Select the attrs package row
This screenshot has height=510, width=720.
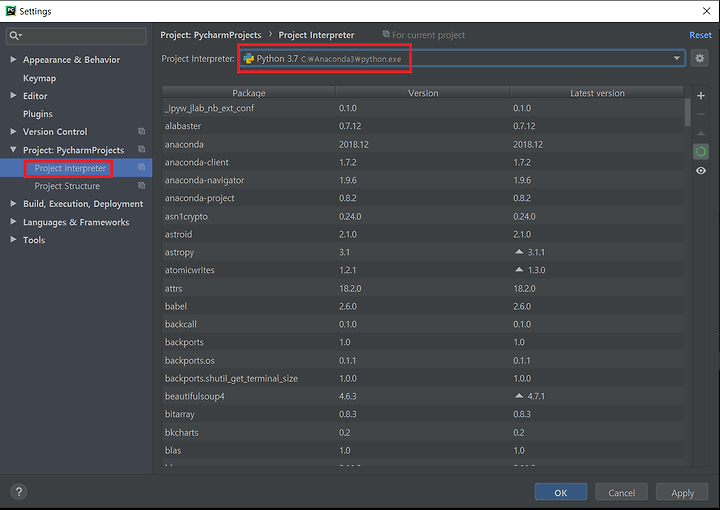tap(423, 288)
